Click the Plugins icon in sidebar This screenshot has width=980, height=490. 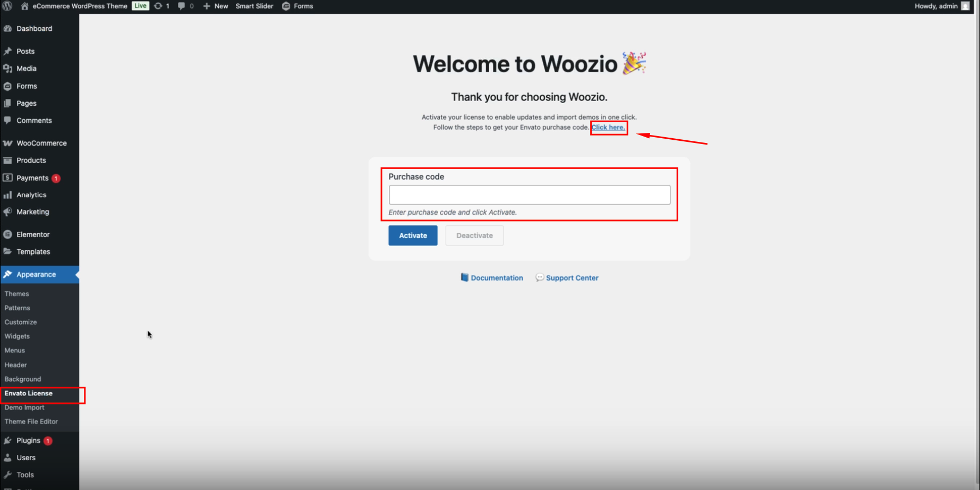click(7, 441)
